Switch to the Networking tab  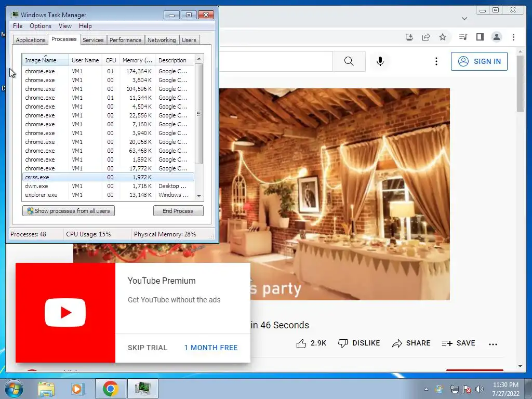[162, 40]
